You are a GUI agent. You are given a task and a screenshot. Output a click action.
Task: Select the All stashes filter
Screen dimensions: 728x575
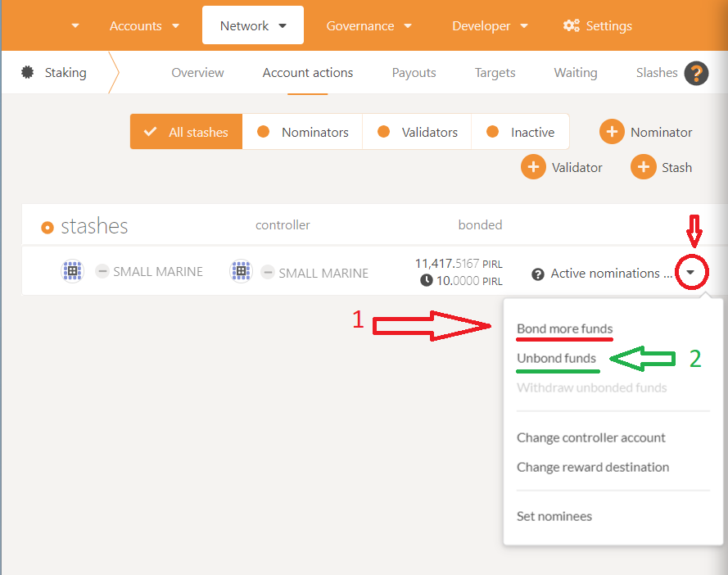tap(187, 132)
